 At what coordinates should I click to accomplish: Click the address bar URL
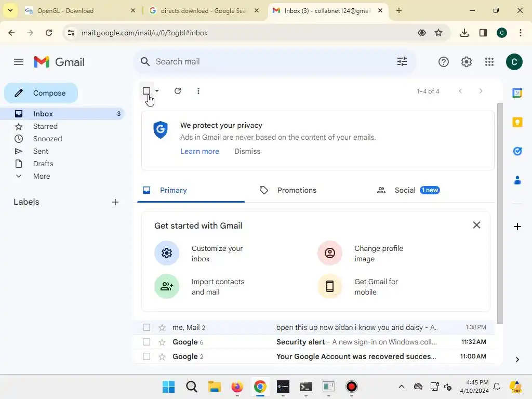coord(144,33)
